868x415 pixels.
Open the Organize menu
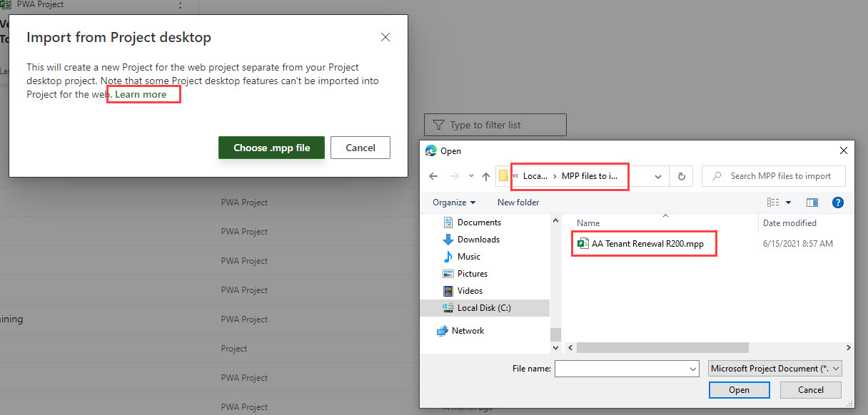pos(454,203)
